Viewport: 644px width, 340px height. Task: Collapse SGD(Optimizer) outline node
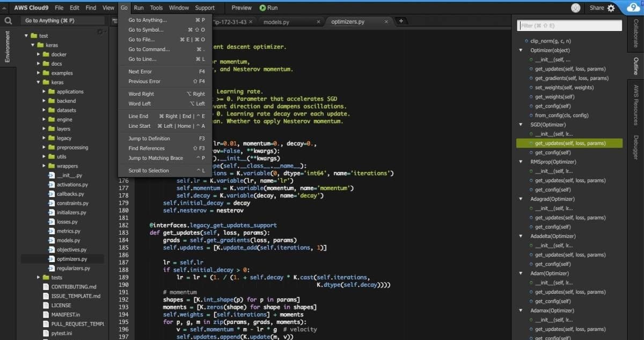[x=521, y=125]
